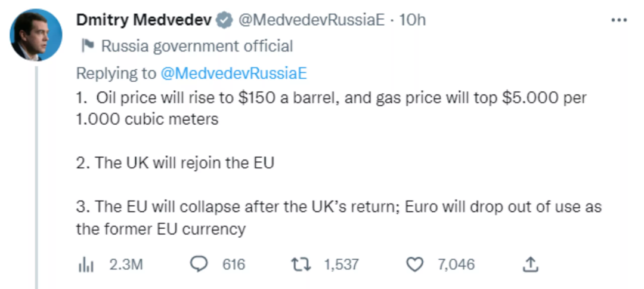This screenshot has height=289, width=644.
Task: Click the 10h timestamp of the tweet
Action: click(413, 20)
